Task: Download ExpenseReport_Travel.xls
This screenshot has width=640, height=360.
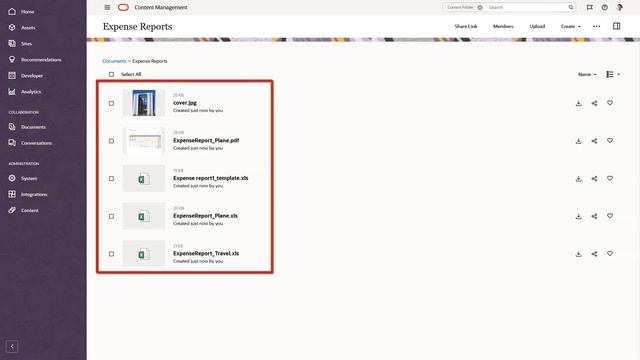Action: [x=578, y=254]
